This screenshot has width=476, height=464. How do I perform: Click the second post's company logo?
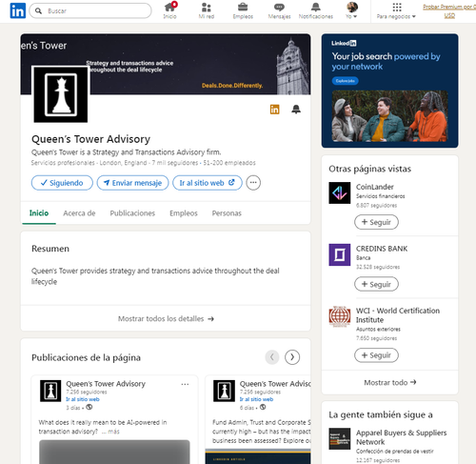coord(224,391)
